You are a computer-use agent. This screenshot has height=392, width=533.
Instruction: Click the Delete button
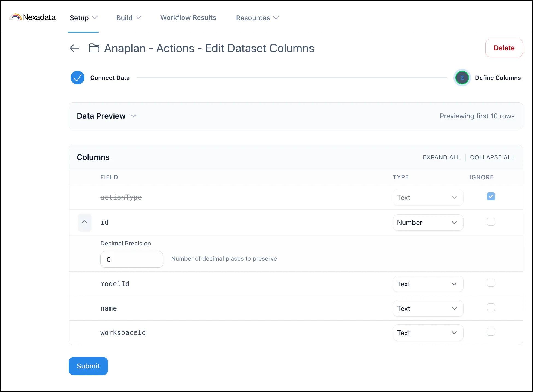tap(504, 48)
